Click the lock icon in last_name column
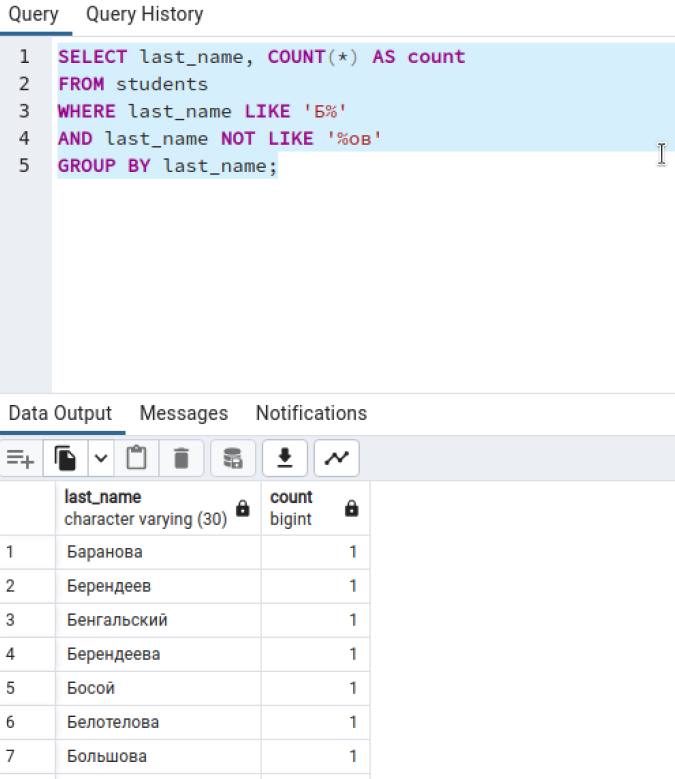 (x=242, y=508)
